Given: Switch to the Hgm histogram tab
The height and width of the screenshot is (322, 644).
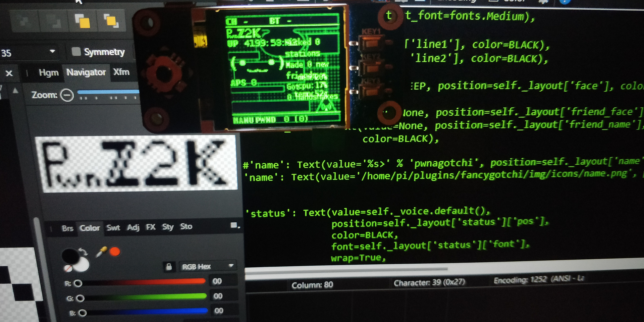Looking at the screenshot, I should click(49, 72).
